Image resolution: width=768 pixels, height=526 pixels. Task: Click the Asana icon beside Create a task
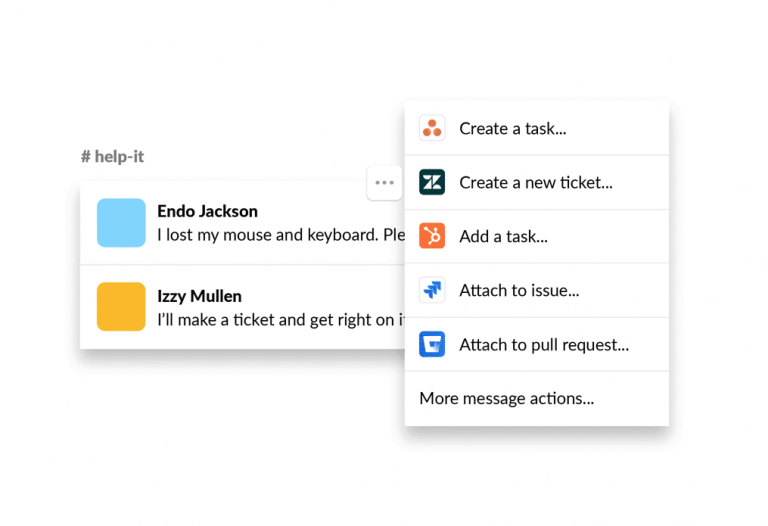[x=432, y=128]
